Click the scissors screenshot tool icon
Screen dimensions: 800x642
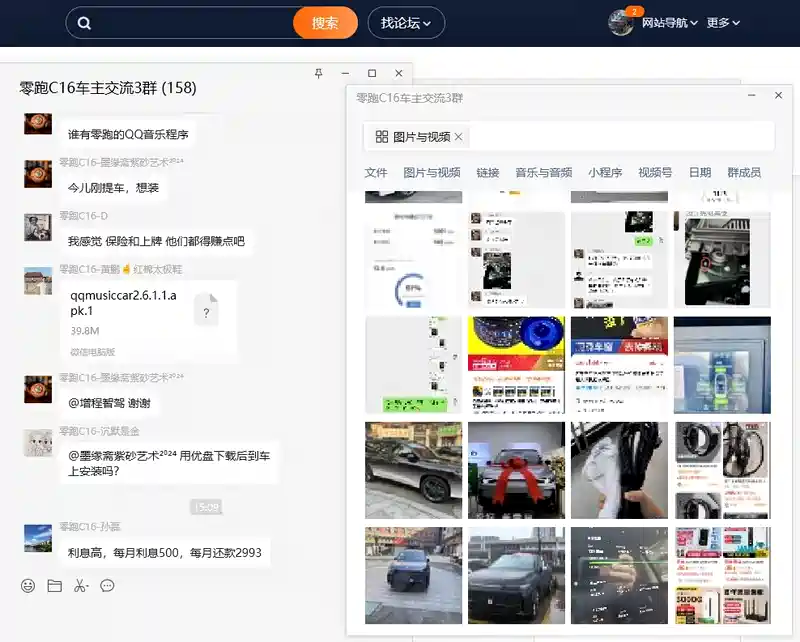(81, 586)
